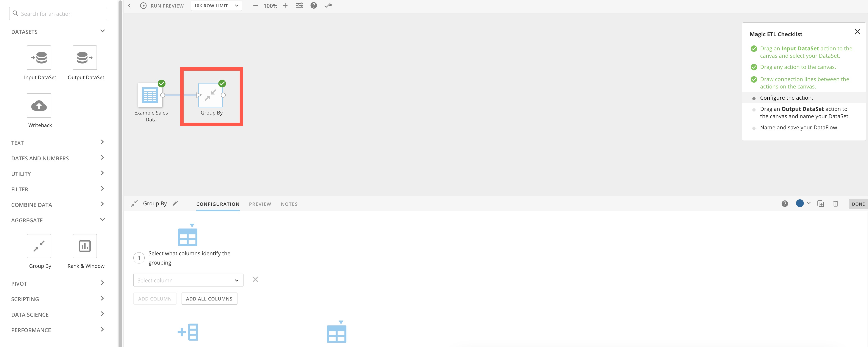
Task: Click the Run Preview play button
Action: click(144, 6)
